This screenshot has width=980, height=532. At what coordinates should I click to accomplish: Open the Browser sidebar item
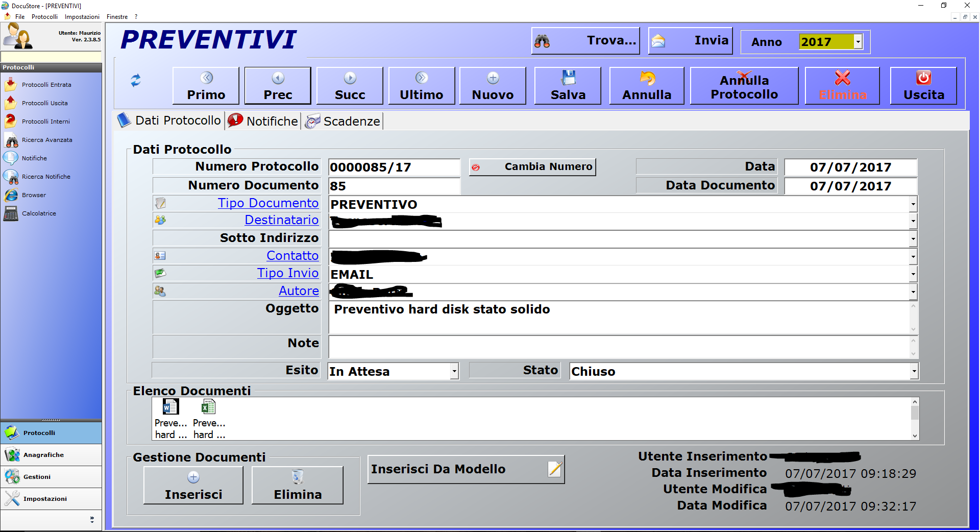coord(34,195)
